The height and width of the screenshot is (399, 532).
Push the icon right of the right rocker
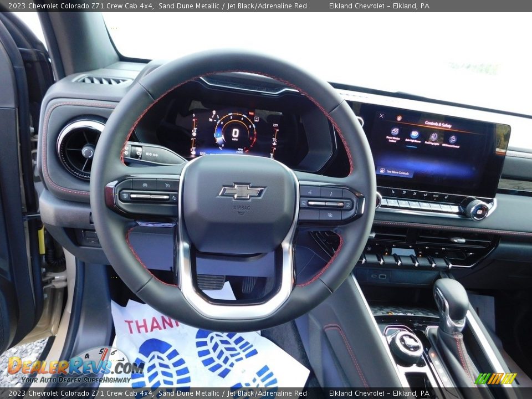pos(348,205)
